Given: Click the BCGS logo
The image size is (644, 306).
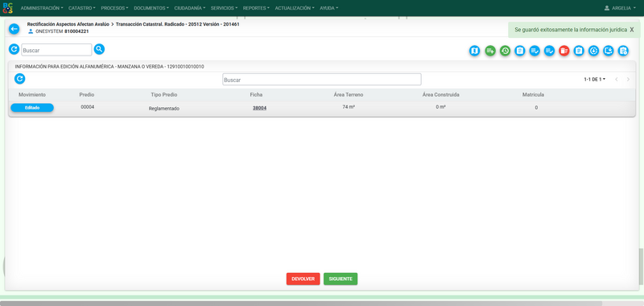Looking at the screenshot, I should pyautogui.click(x=8, y=8).
